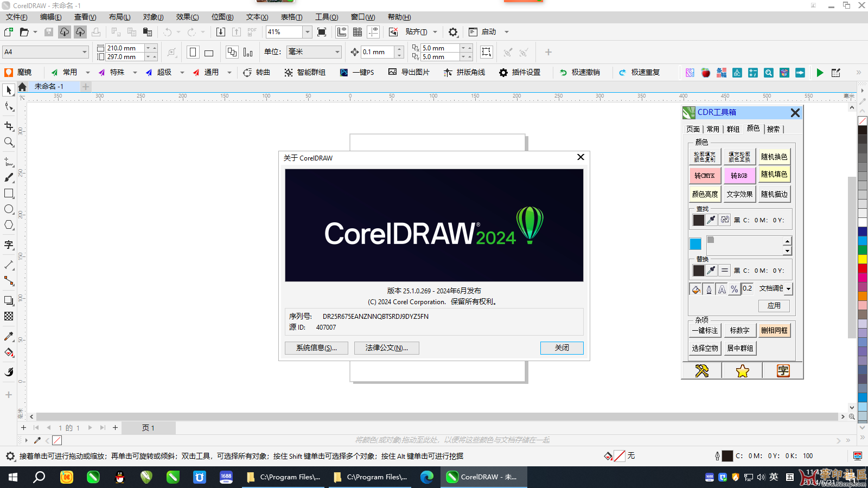Open a file with the folder icon
The image size is (868, 488).
24,32
